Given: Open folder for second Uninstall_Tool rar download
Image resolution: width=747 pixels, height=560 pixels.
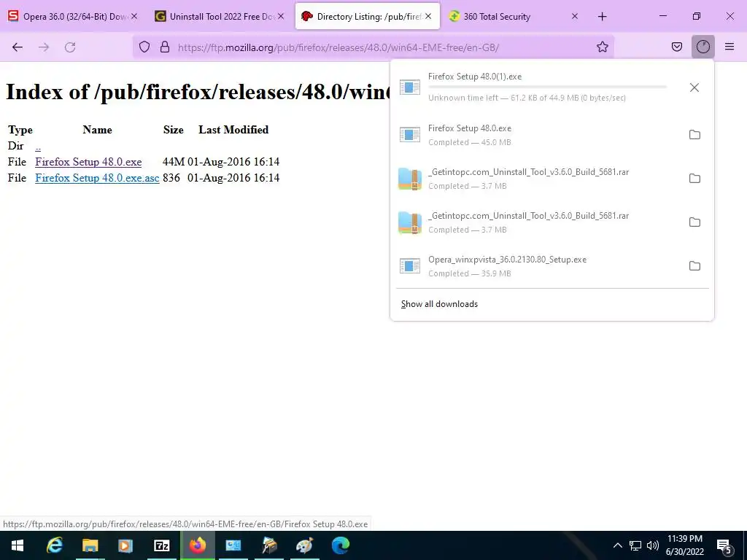Looking at the screenshot, I should pos(694,222).
